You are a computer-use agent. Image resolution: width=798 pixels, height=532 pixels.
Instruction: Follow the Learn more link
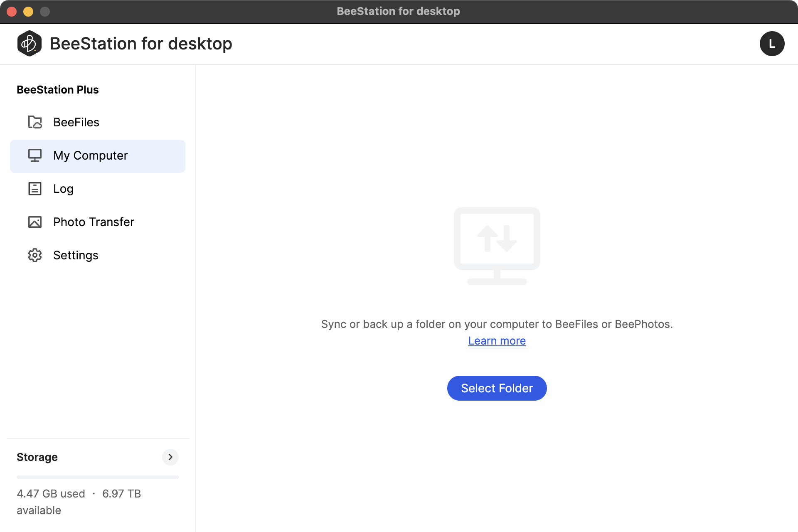click(x=497, y=341)
